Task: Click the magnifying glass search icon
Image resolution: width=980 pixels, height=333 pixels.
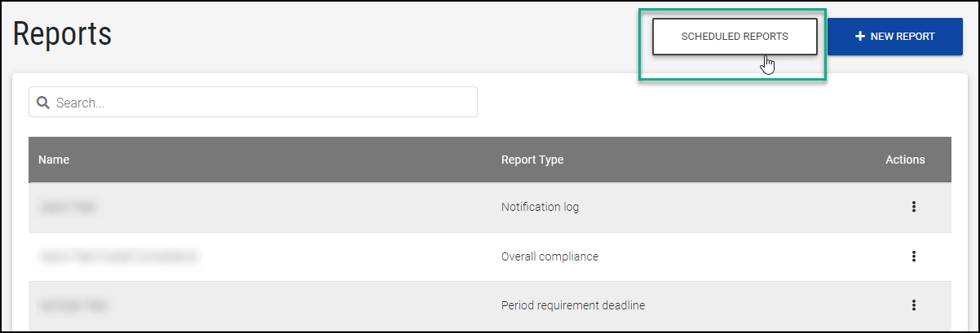Action: pos(43,103)
